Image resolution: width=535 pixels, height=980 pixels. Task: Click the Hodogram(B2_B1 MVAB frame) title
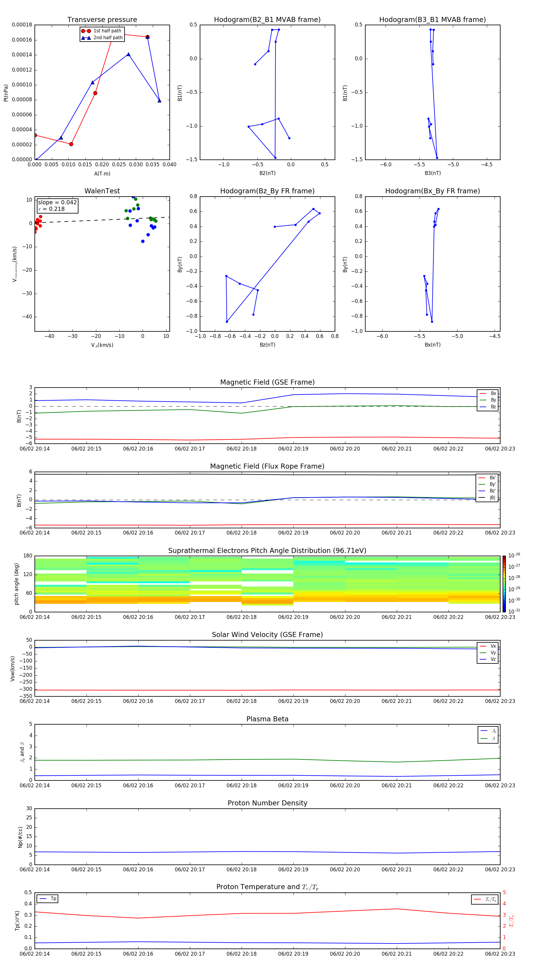pos(267,20)
